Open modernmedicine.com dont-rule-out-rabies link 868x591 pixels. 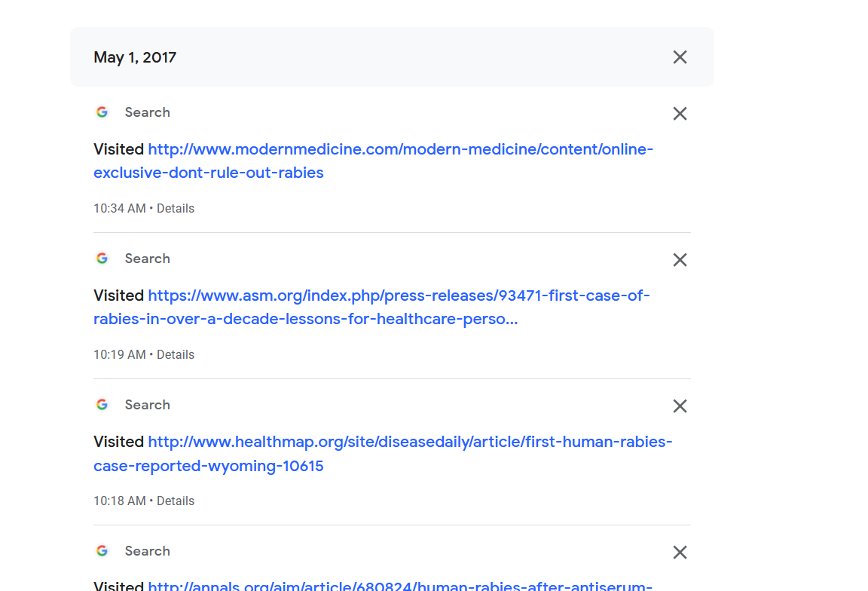pyautogui.click(x=374, y=161)
